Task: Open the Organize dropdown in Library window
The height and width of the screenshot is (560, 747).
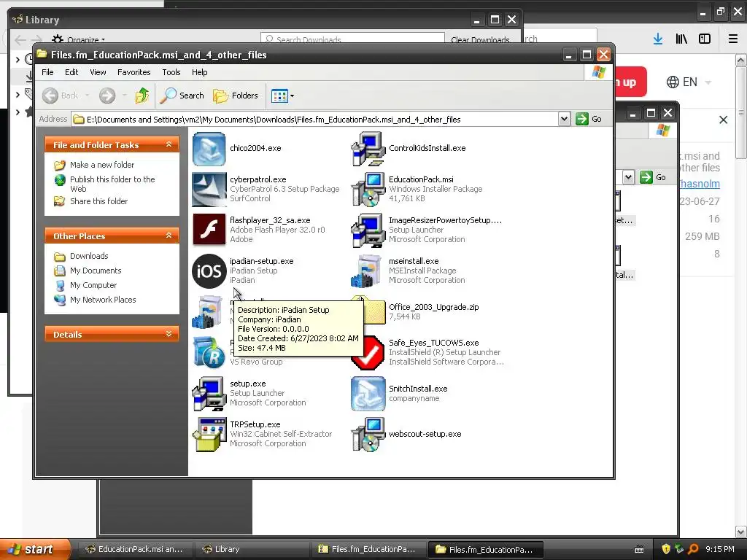Action: click(x=79, y=39)
